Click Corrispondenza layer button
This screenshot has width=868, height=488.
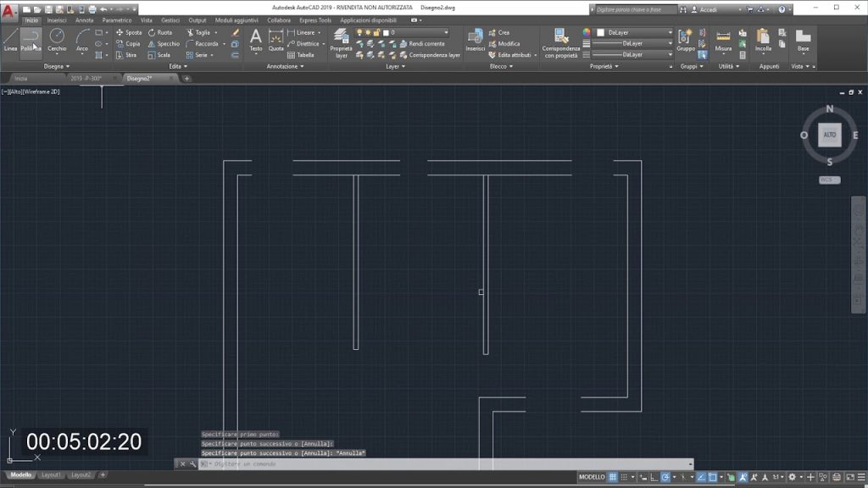430,55
